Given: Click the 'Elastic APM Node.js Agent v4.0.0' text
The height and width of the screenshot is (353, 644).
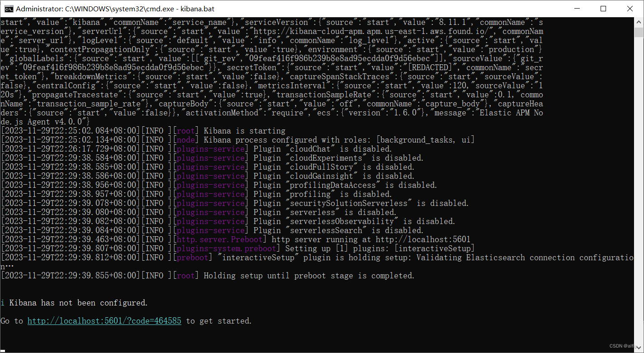Looking at the screenshot, I should click(x=272, y=117).
